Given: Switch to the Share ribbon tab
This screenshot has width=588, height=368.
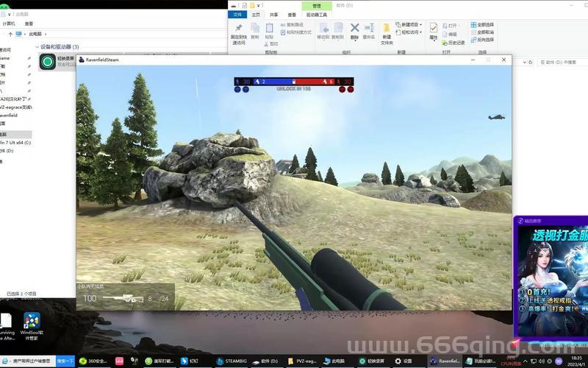Looking at the screenshot, I should tap(273, 15).
